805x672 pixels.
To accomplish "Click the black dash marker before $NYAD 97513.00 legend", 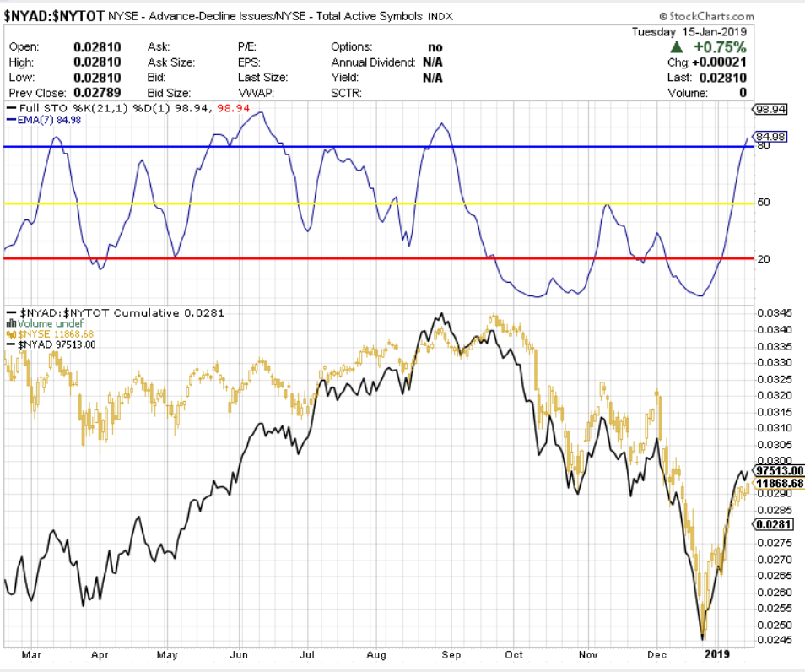I will point(10,344).
